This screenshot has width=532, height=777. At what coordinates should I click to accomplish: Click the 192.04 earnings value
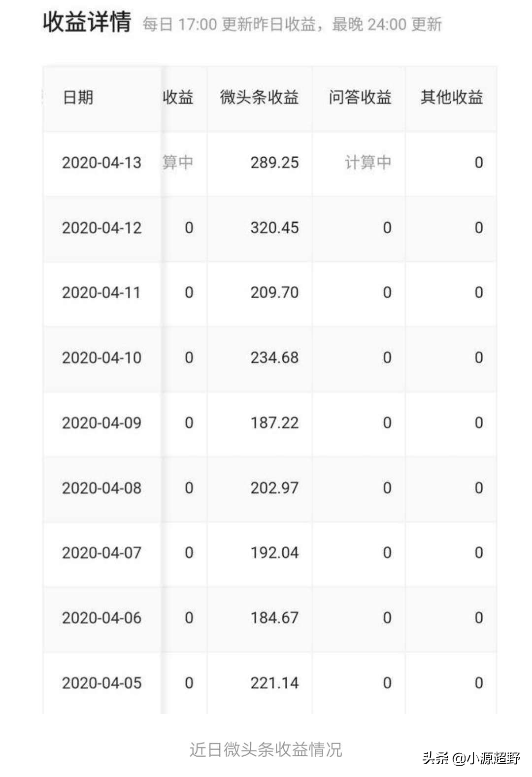click(274, 553)
